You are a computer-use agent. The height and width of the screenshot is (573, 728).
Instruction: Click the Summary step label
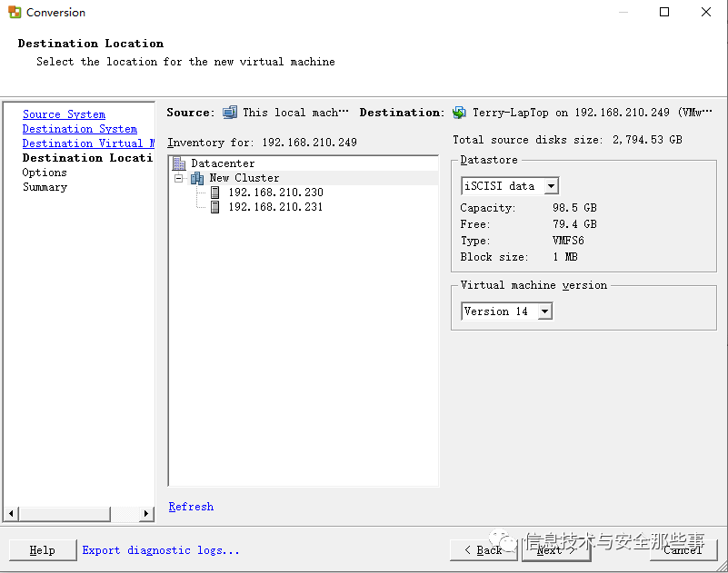[x=45, y=187]
